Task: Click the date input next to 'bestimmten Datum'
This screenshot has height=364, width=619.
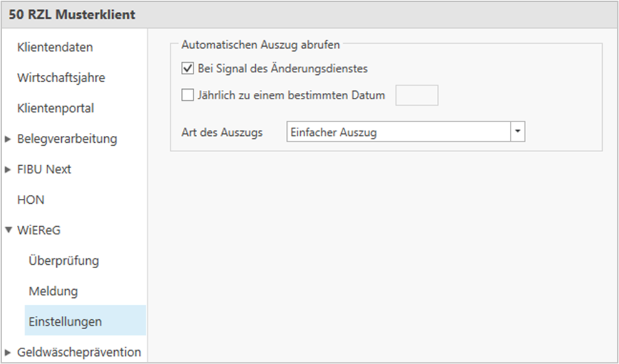Action: (x=417, y=95)
